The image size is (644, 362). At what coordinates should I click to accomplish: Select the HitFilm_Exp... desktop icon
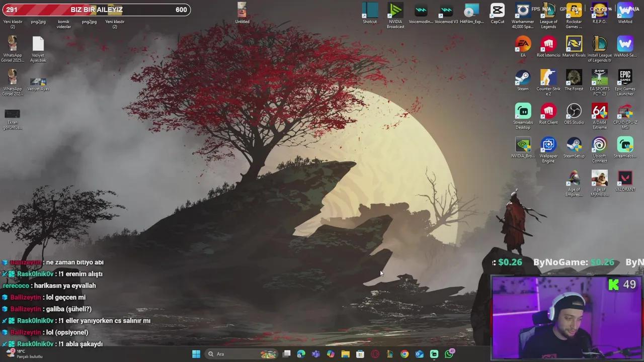[x=472, y=14]
